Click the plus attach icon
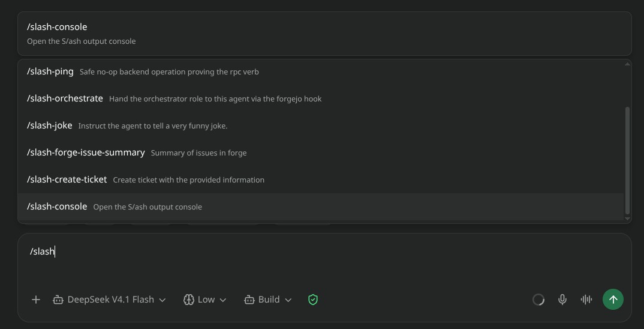Image resolution: width=644 pixels, height=329 pixels. pyautogui.click(x=36, y=300)
